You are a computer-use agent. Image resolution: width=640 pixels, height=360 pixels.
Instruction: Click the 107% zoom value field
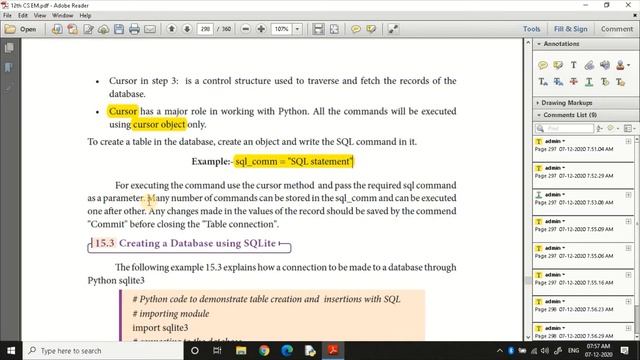click(282, 29)
